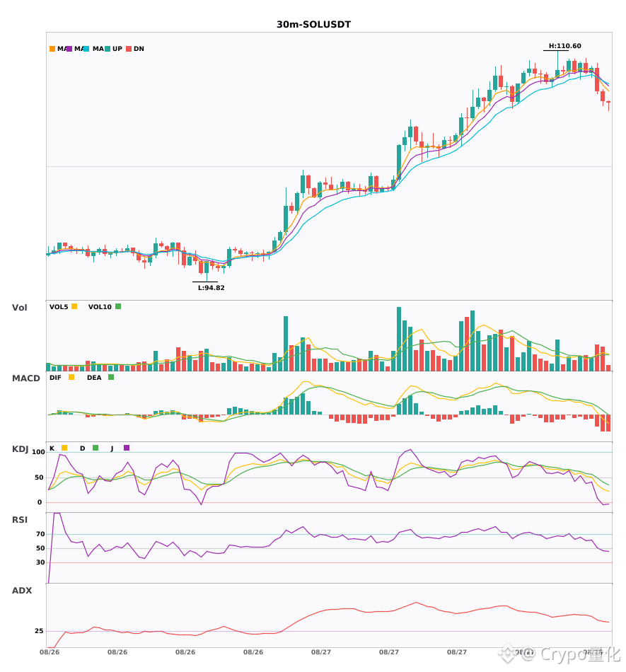Click the orange MA legend swatch

pyautogui.click(x=52, y=49)
